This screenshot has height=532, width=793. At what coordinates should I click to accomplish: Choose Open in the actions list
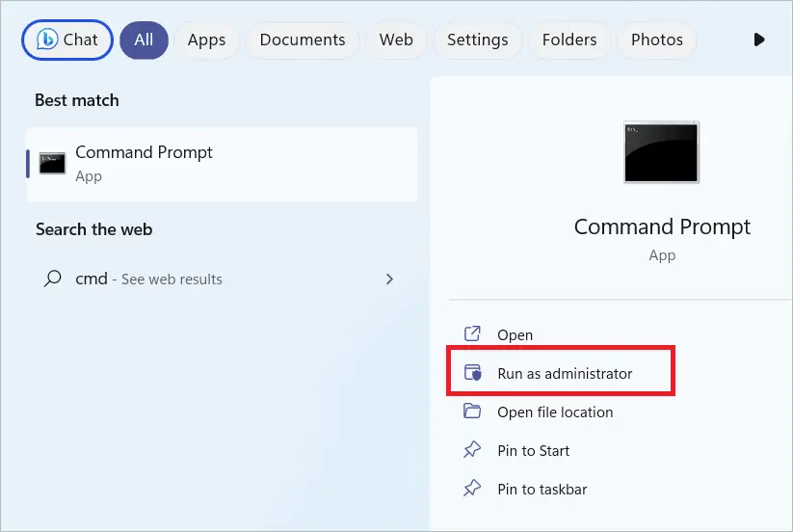[x=515, y=334]
